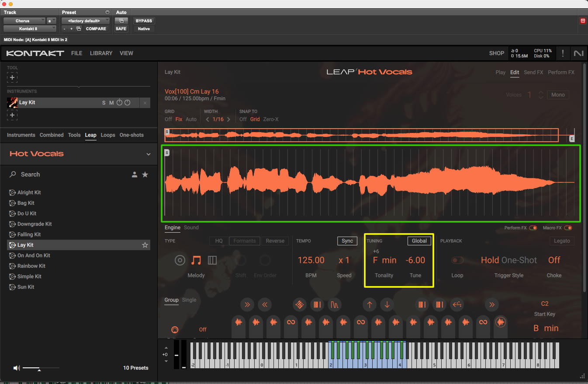Open the Pro Tools Chorus track selector
This screenshot has height=384, width=588.
pos(24,21)
